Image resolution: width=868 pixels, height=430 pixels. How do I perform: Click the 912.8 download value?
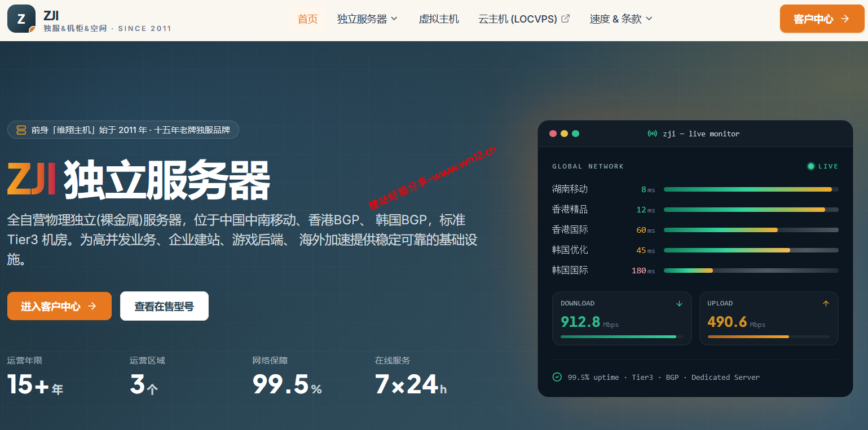click(580, 322)
